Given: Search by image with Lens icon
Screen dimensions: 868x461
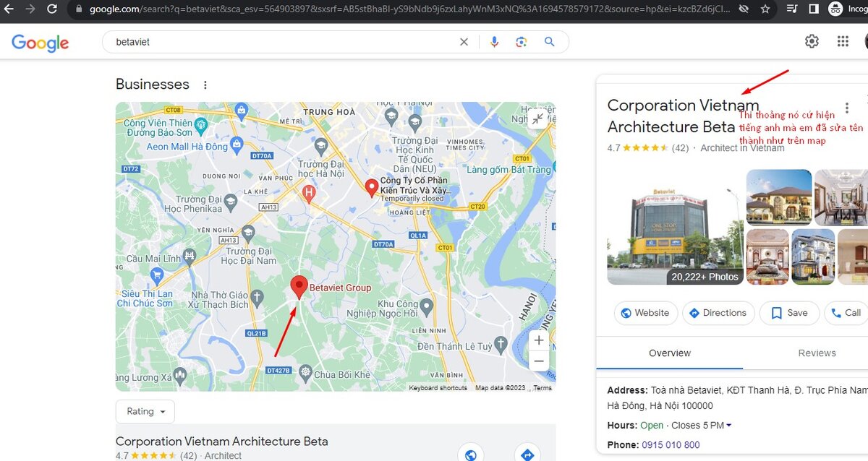Looking at the screenshot, I should (x=522, y=42).
